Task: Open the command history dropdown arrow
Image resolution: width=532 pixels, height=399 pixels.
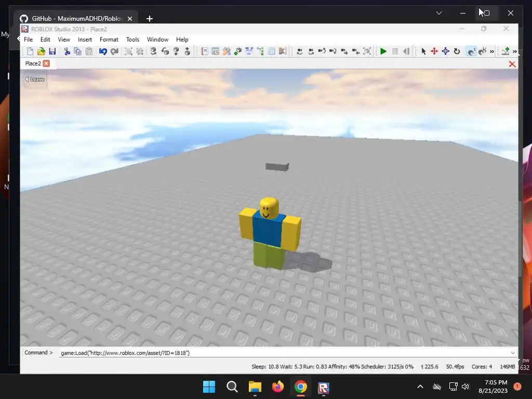Action: 513,353
